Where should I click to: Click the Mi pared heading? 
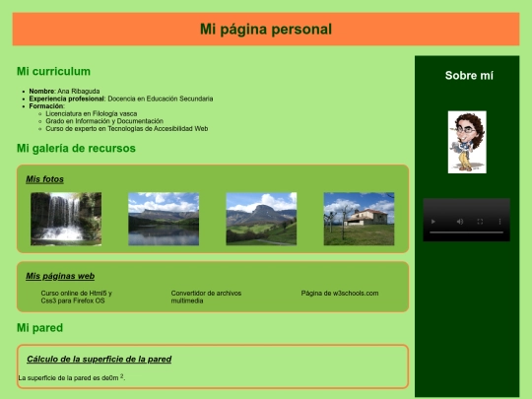click(x=39, y=328)
